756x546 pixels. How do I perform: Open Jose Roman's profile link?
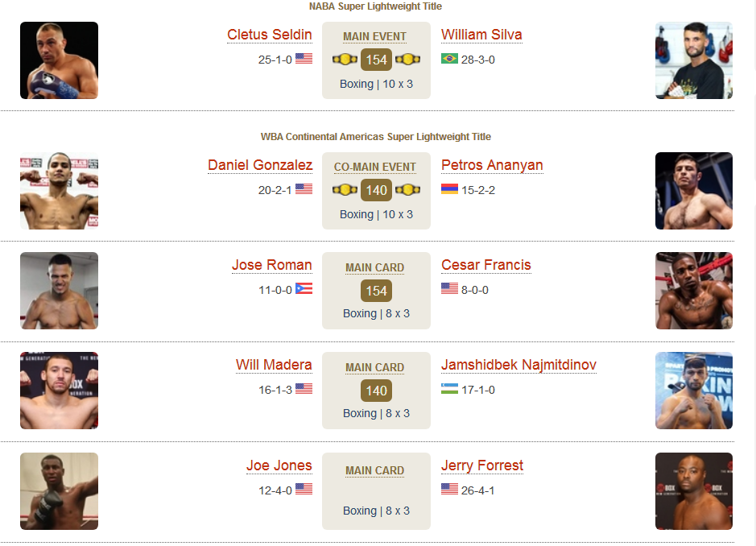tap(272, 265)
